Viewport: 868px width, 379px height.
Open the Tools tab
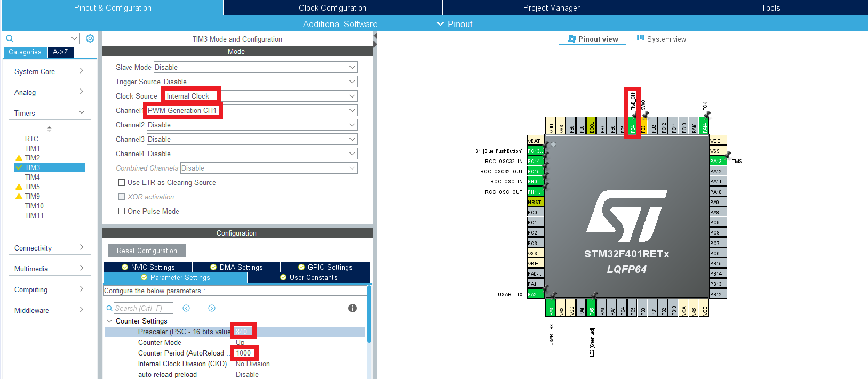770,8
